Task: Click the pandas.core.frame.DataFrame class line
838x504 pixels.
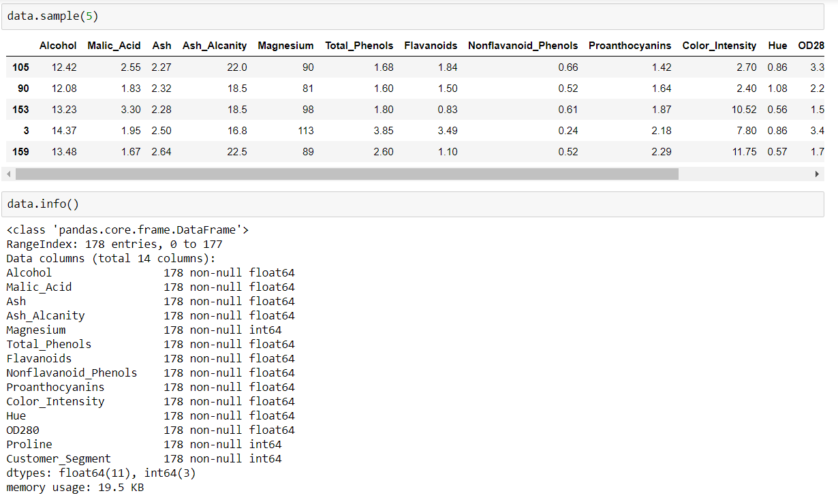Action: tap(127, 230)
